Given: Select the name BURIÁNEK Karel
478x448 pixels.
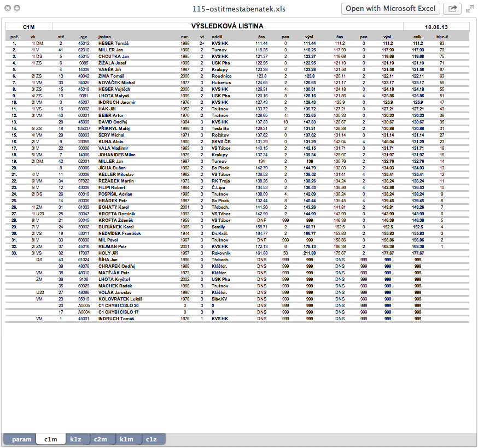Looking at the screenshot, I should click(116, 227).
